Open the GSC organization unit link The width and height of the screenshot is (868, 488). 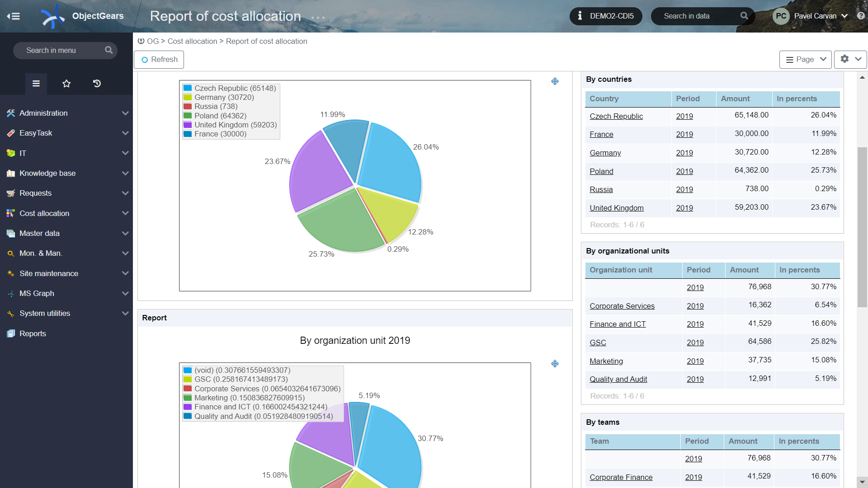point(598,343)
